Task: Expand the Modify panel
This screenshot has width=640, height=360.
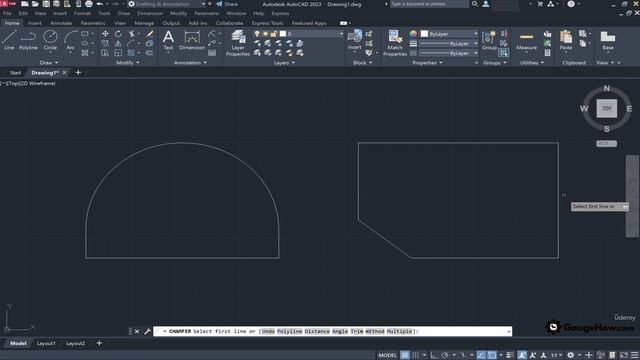Action: 128,63
